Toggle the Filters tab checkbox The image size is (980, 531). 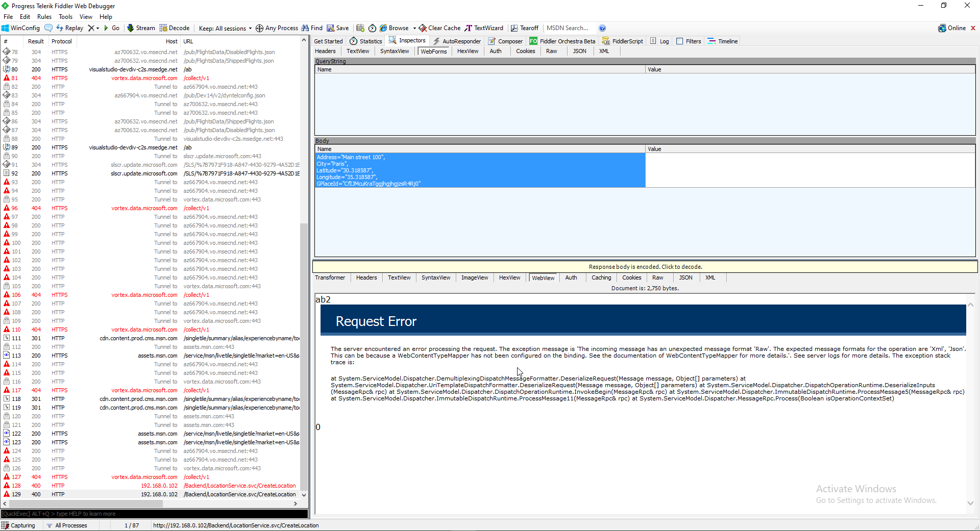coord(679,41)
